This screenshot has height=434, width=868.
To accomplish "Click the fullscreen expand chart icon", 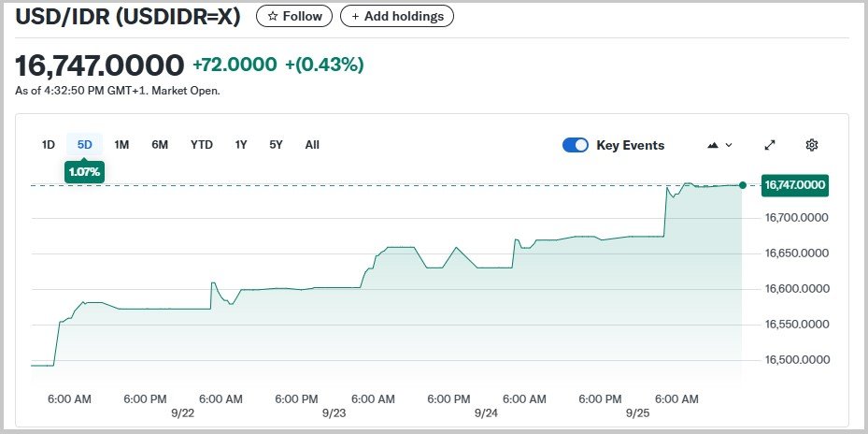I will 770,145.
